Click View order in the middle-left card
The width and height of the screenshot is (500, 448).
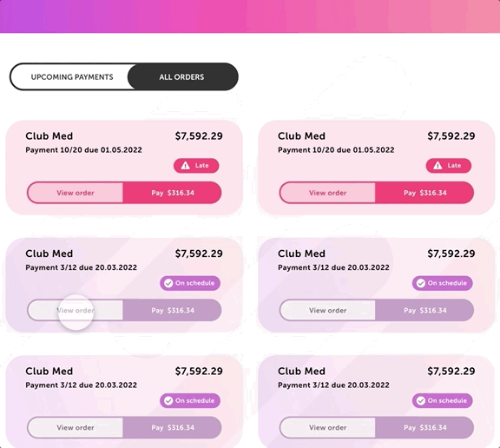tap(76, 310)
